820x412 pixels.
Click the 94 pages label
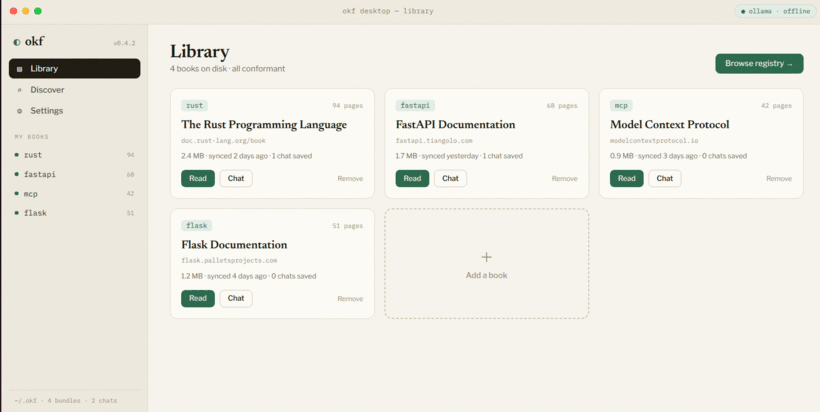click(x=348, y=106)
